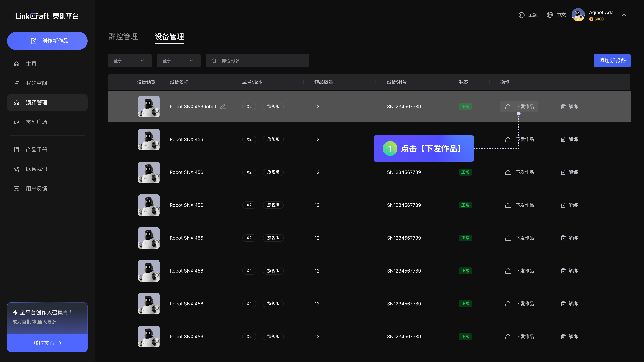
Task: Open the 主页 home icon in sidebar
Action: [x=16, y=64]
